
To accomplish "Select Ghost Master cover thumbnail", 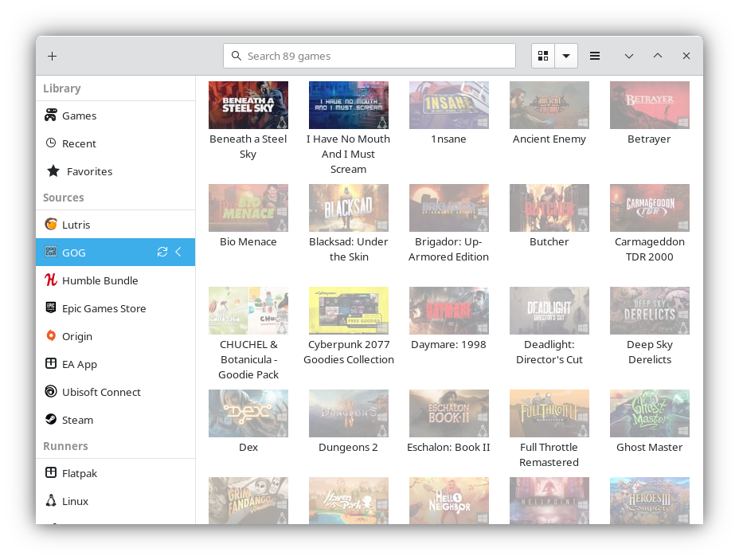I will coord(650,413).
